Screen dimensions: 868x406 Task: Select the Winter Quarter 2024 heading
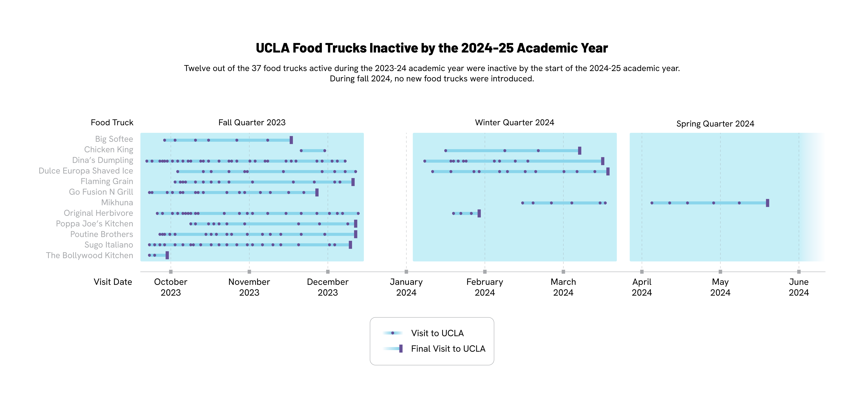point(515,123)
